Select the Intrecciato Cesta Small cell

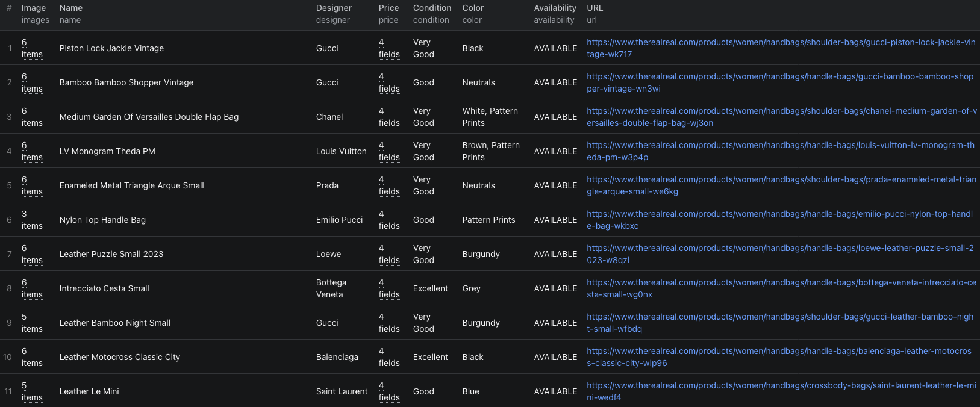pos(104,288)
